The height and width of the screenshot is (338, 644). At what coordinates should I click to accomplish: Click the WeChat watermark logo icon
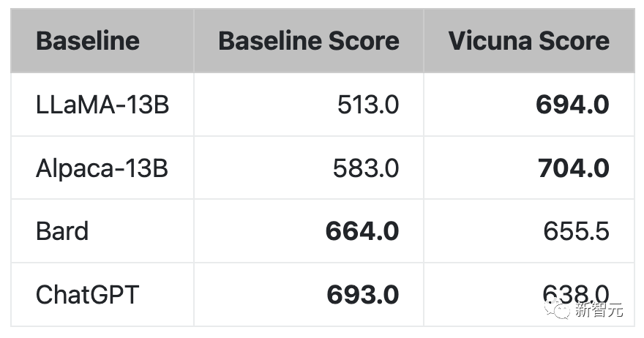point(558,309)
